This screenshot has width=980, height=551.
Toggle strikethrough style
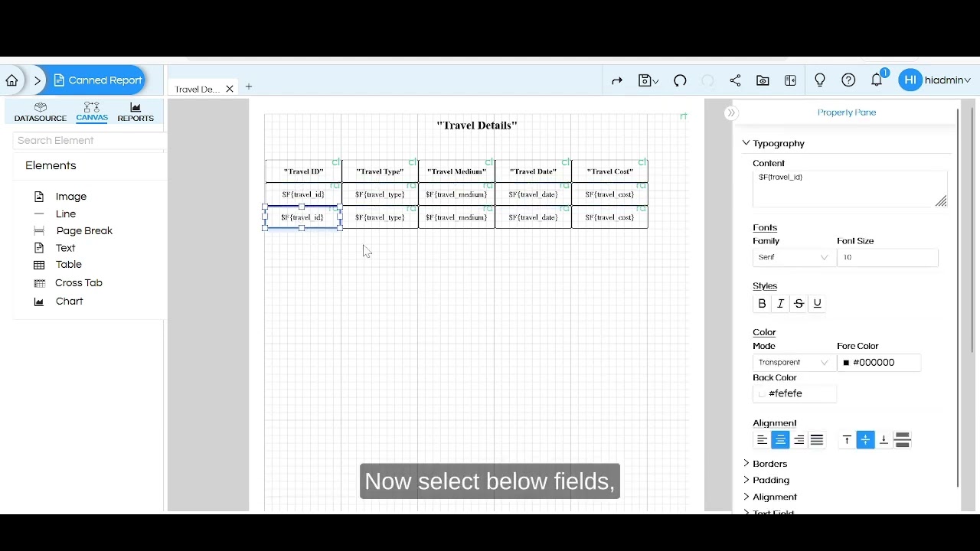(x=799, y=304)
